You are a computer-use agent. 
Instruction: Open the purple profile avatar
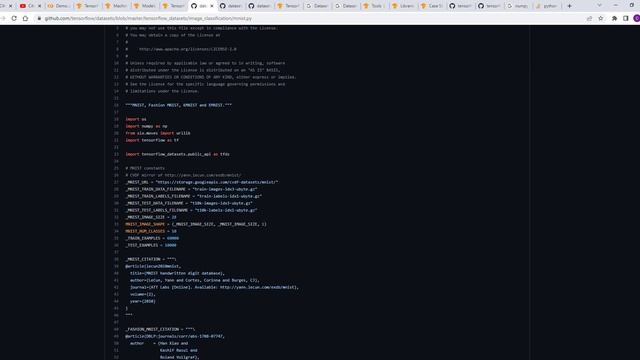(636, 18)
